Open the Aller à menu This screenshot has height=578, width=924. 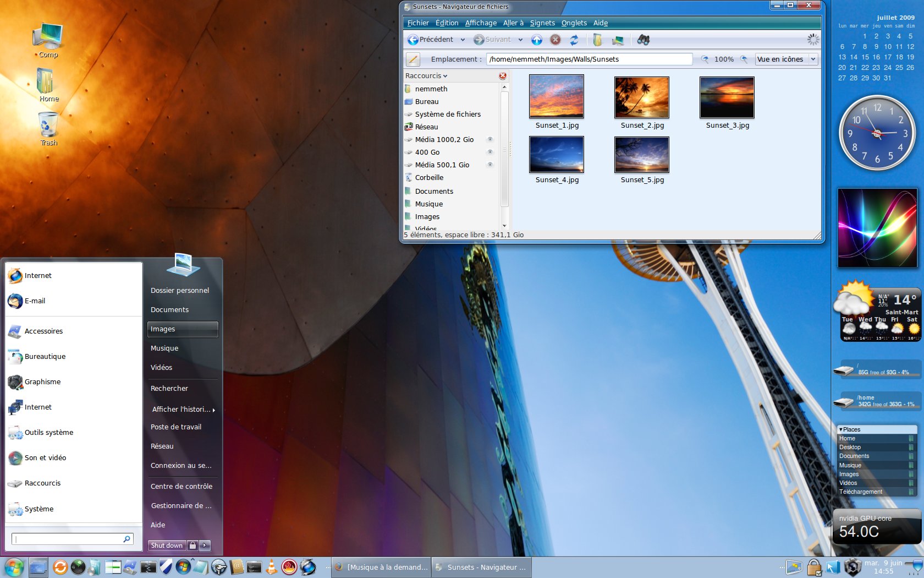pos(513,23)
